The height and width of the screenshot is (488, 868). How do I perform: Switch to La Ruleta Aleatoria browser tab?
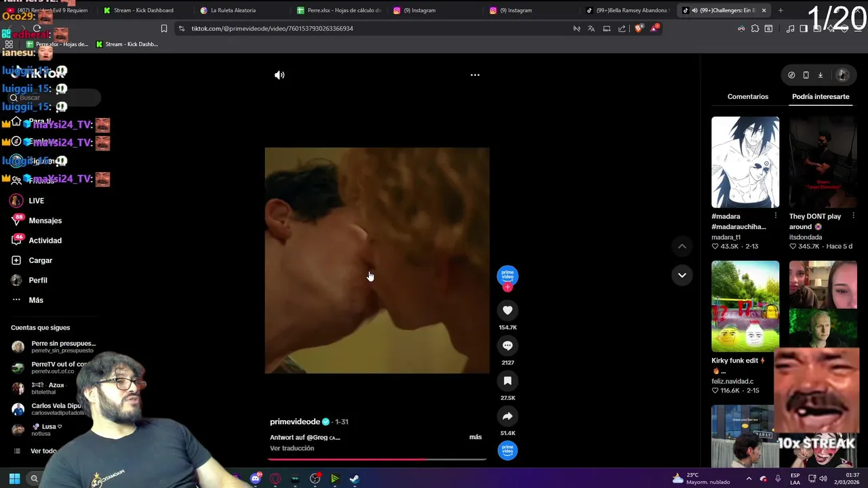pos(233,10)
